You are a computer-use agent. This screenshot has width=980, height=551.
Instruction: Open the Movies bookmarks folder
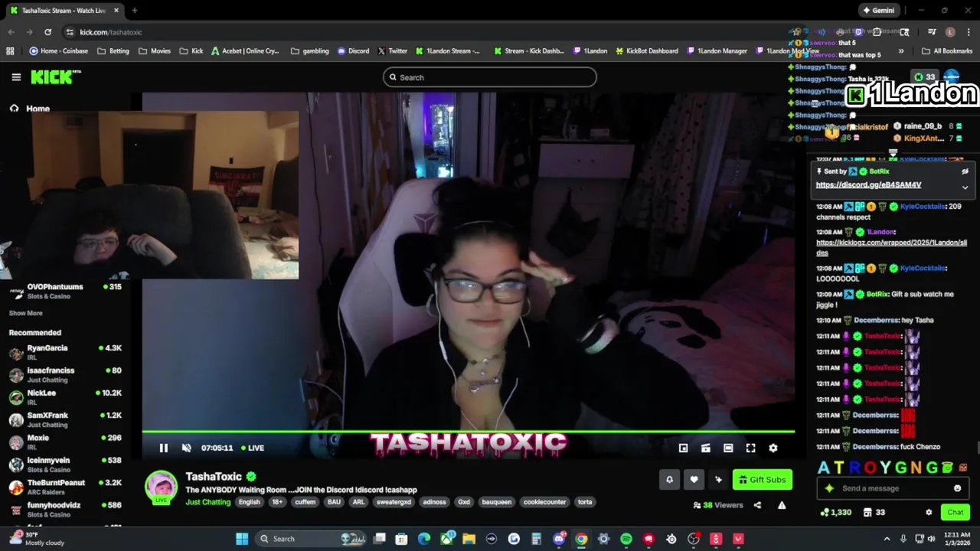click(x=155, y=51)
